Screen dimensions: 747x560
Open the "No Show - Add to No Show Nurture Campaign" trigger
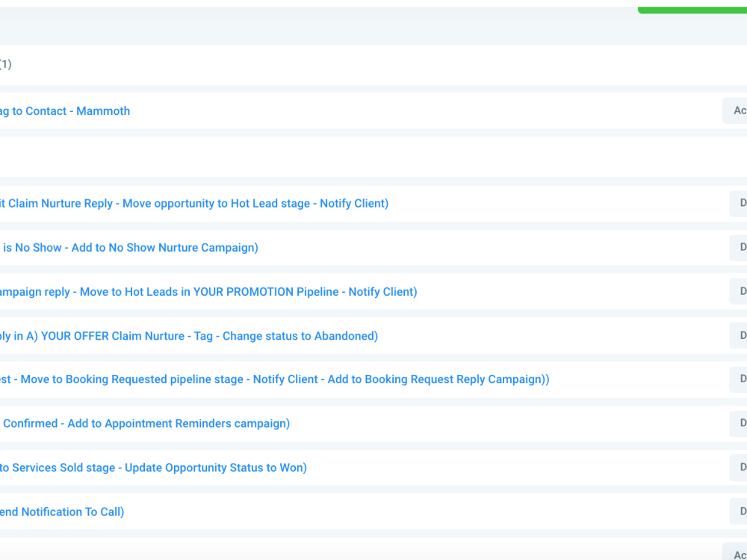128,247
